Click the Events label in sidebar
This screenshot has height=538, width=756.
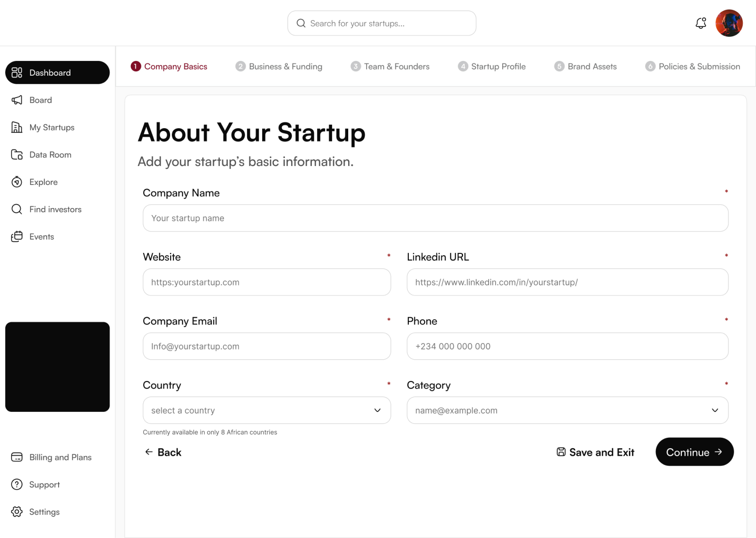(42, 236)
